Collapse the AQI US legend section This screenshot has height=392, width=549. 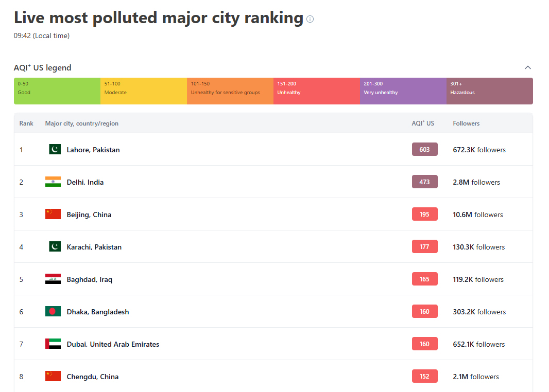coord(527,67)
